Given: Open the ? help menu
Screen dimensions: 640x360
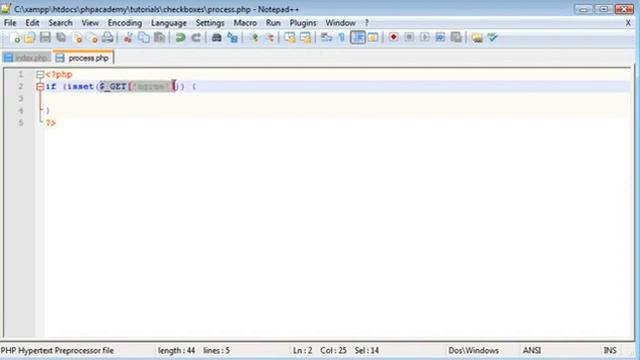Looking at the screenshot, I should click(367, 23).
